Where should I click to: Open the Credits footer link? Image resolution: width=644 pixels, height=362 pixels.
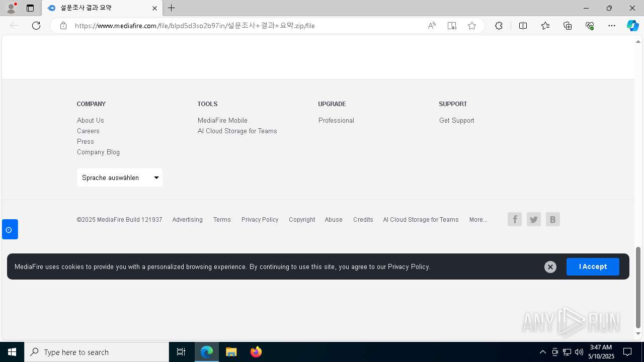[x=363, y=220]
